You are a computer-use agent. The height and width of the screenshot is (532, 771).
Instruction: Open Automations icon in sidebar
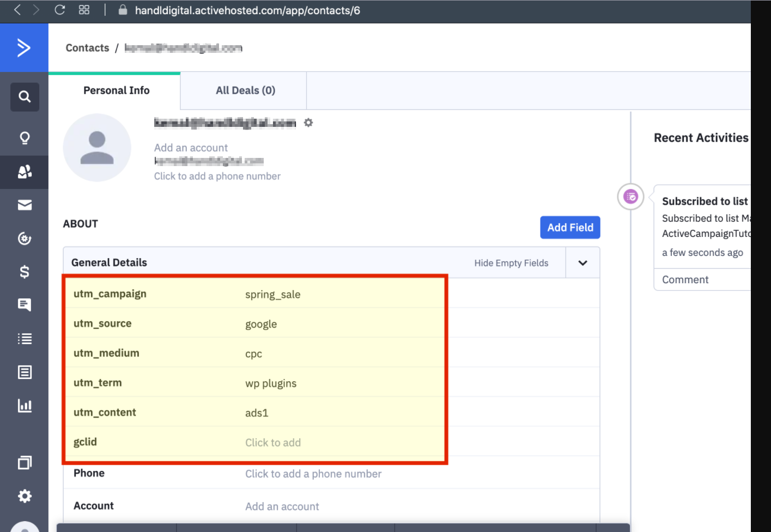pos(25,239)
